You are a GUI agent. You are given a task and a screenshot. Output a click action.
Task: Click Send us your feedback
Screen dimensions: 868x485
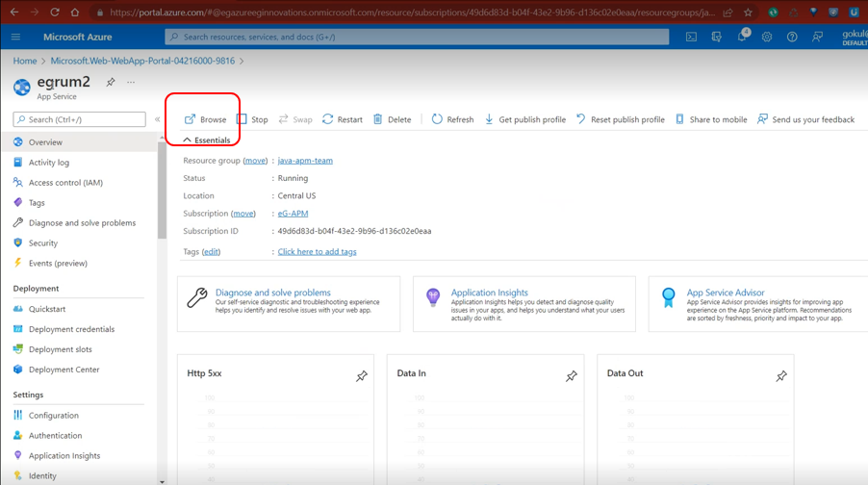[x=806, y=119]
